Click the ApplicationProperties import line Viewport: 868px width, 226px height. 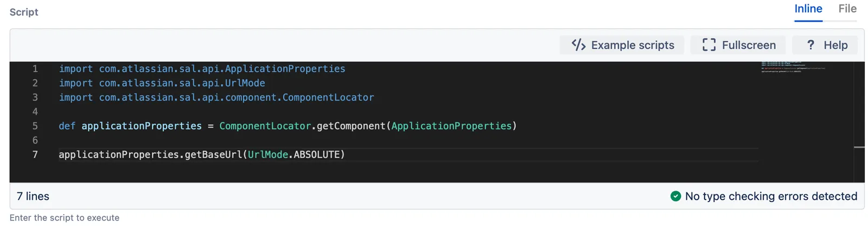coord(202,69)
